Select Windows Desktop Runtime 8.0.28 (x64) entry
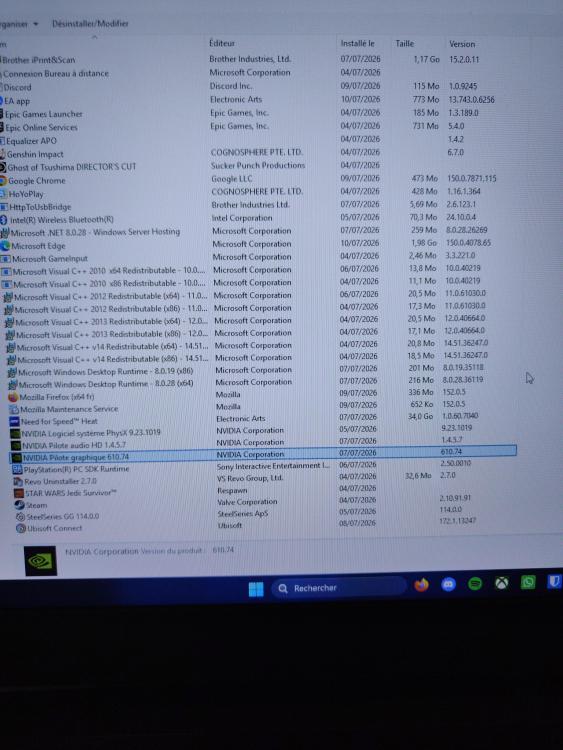 coord(106,384)
